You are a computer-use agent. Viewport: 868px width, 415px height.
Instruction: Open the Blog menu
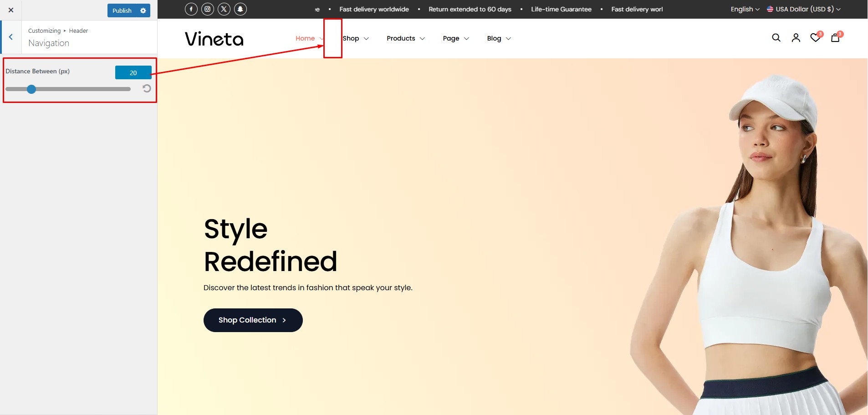coord(494,38)
